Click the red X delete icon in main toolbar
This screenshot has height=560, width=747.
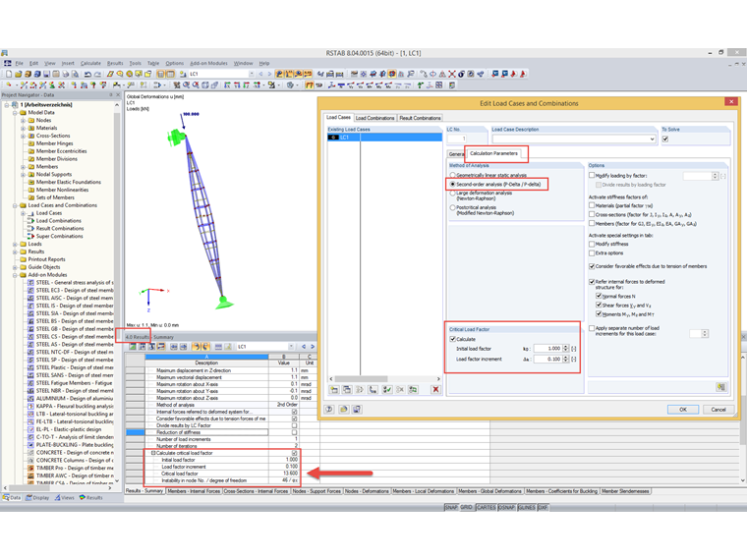coord(451,74)
